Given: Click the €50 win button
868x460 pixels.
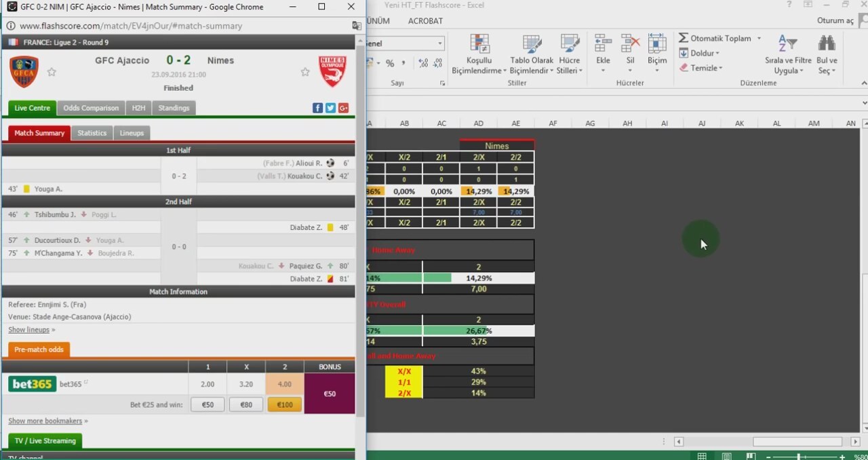Looking at the screenshot, I should pyautogui.click(x=208, y=404).
